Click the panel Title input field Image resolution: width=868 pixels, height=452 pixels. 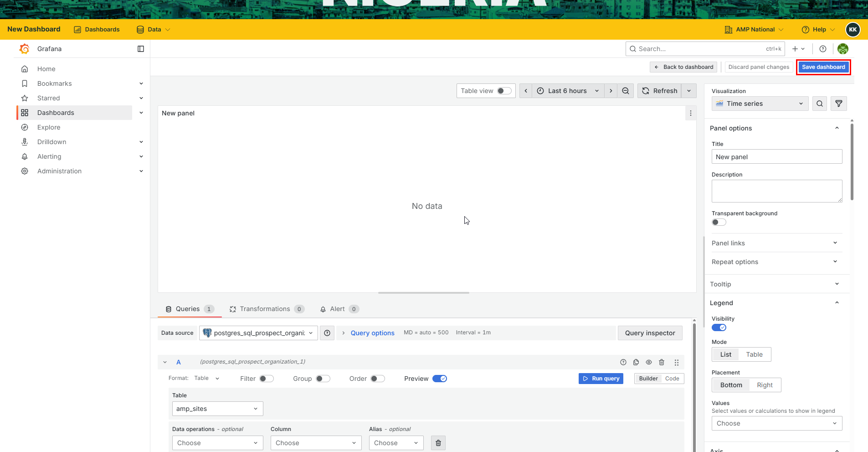[777, 157]
